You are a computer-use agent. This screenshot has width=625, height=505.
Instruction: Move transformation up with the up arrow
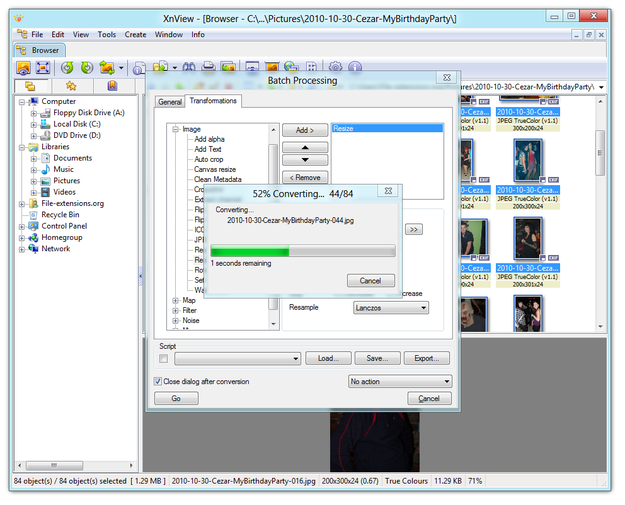305,147
